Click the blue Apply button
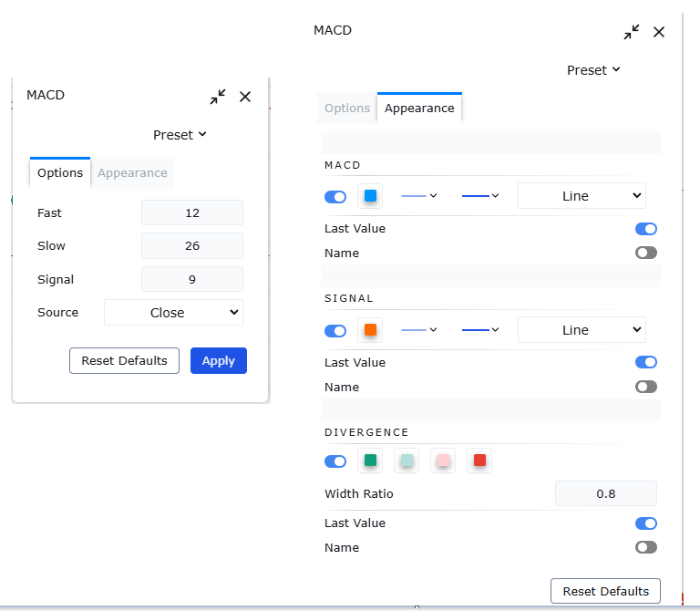 tap(219, 361)
